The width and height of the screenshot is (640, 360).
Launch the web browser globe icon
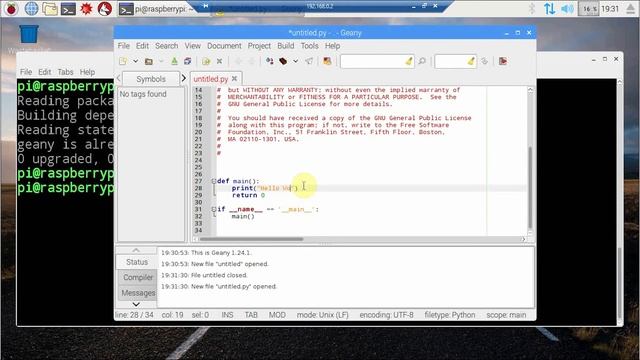31,9
